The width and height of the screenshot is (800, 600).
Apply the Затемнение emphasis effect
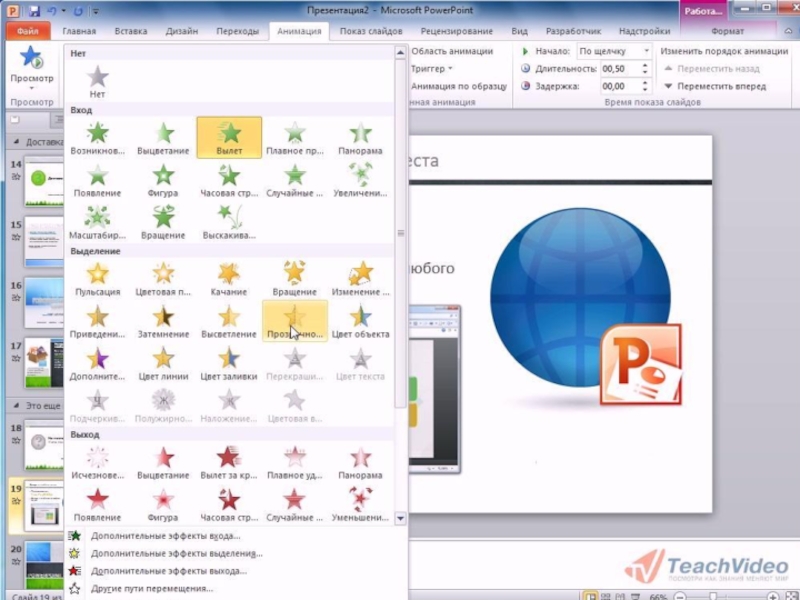pos(163,321)
